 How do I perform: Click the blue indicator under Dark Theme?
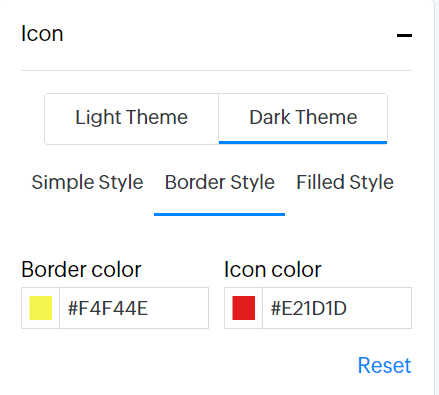[303, 143]
